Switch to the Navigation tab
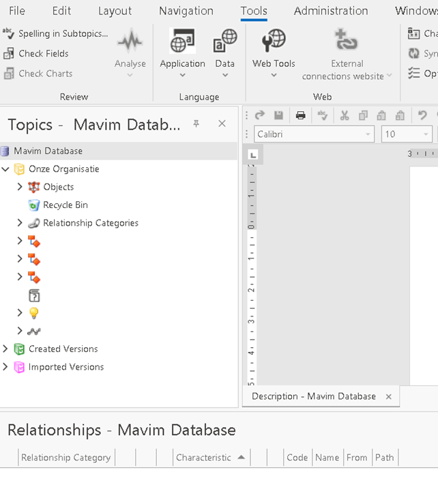Image resolution: width=438 pixels, height=504 pixels. [186, 11]
